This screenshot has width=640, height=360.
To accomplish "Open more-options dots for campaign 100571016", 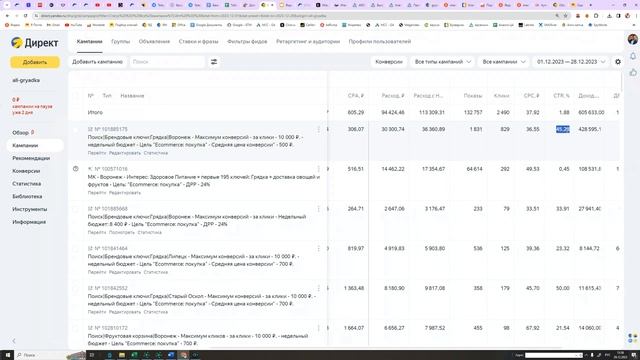I will click(x=319, y=169).
